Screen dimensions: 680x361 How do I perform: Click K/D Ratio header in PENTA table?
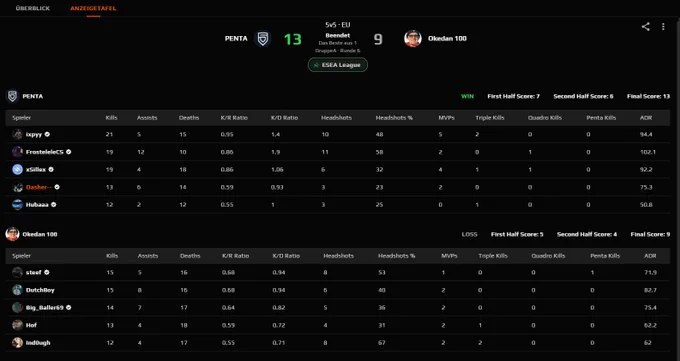pyautogui.click(x=284, y=118)
